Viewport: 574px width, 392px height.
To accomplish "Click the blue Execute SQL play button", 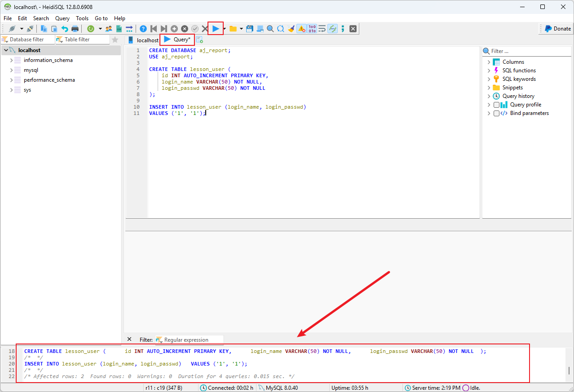I will click(x=216, y=29).
